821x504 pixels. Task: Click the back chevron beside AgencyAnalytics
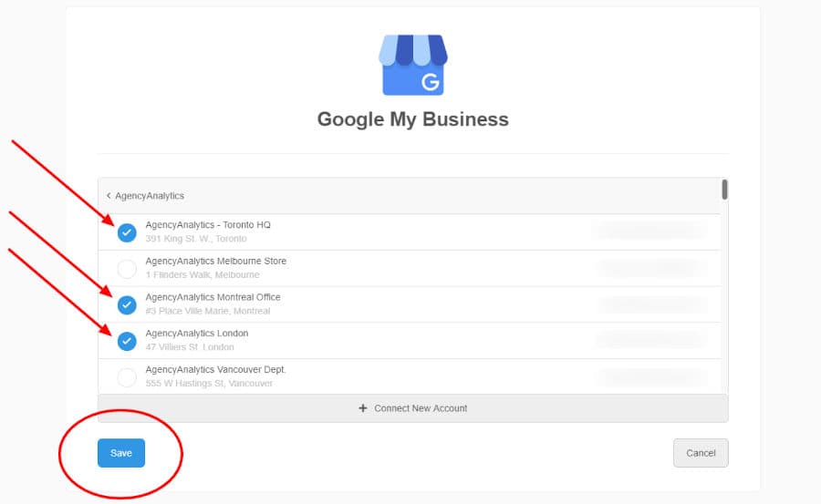coord(109,195)
